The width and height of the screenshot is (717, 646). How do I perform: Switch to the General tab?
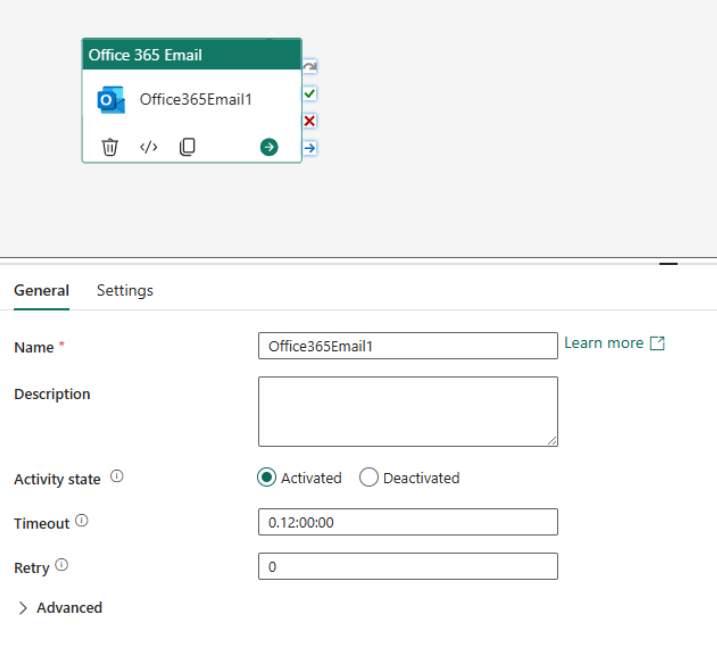pos(42,290)
